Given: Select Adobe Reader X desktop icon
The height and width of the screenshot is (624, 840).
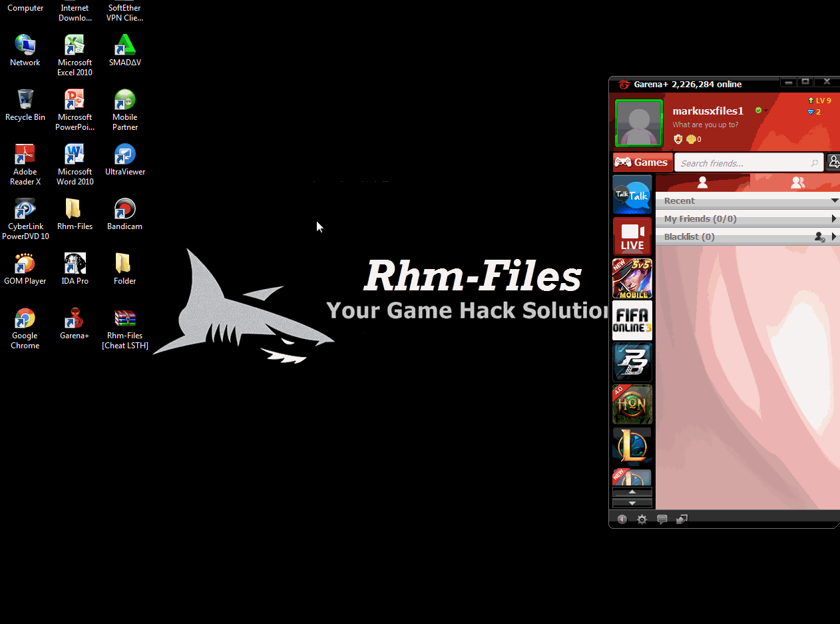Looking at the screenshot, I should click(25, 164).
